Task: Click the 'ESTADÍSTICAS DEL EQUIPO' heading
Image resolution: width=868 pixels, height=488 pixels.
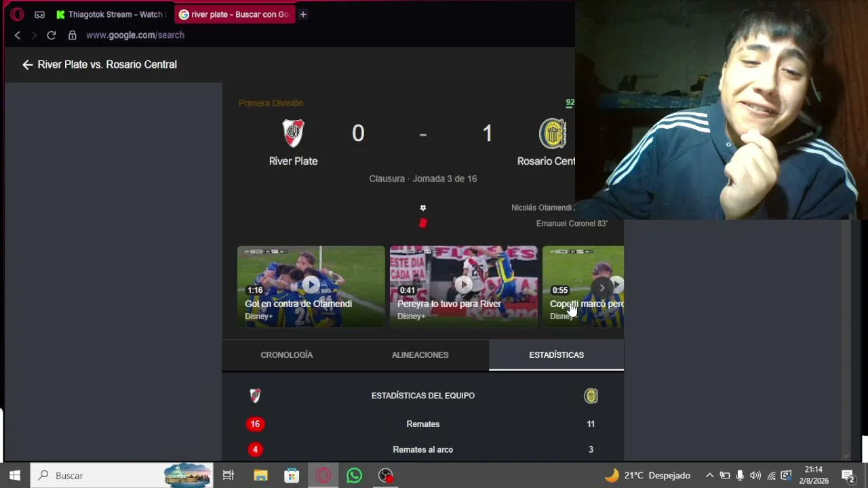Action: [x=423, y=396]
